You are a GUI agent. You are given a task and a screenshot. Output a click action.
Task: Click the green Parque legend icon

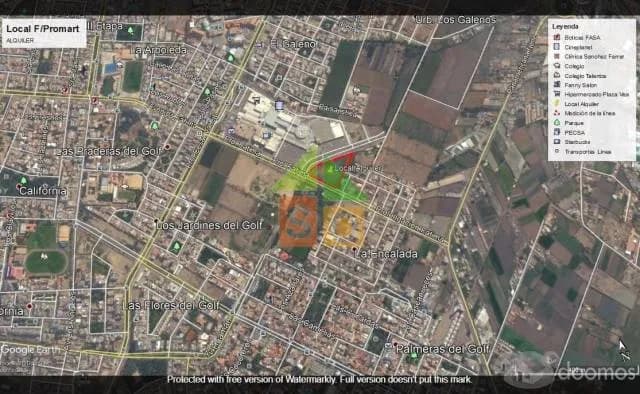point(557,122)
